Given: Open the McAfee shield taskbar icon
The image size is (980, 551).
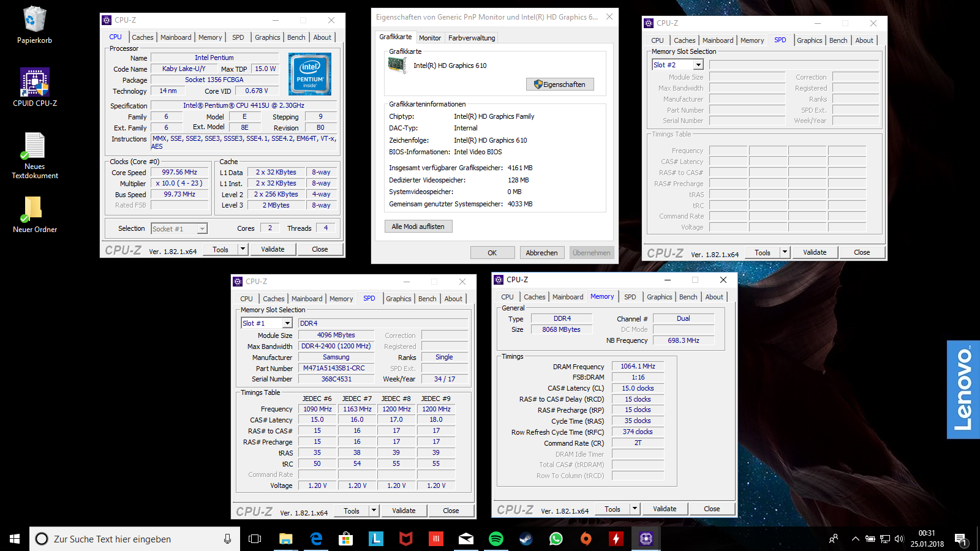Looking at the screenshot, I should pos(406,539).
